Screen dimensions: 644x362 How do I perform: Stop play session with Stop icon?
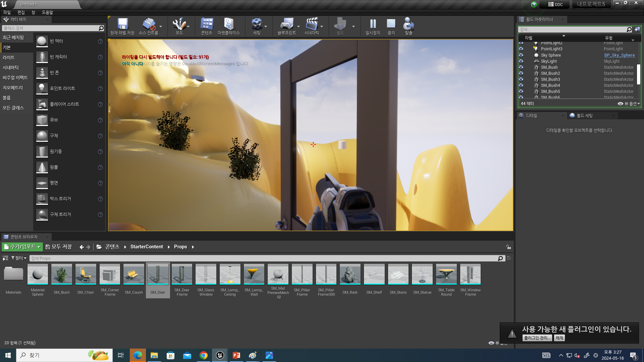(391, 24)
